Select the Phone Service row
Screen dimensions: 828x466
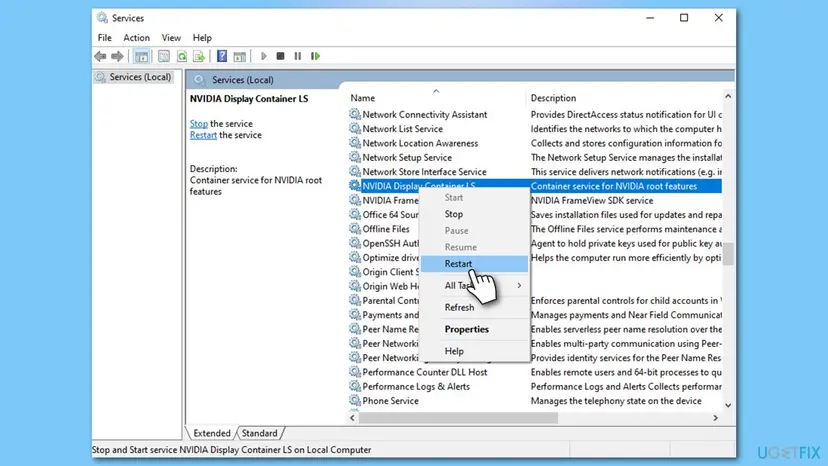[535, 400]
